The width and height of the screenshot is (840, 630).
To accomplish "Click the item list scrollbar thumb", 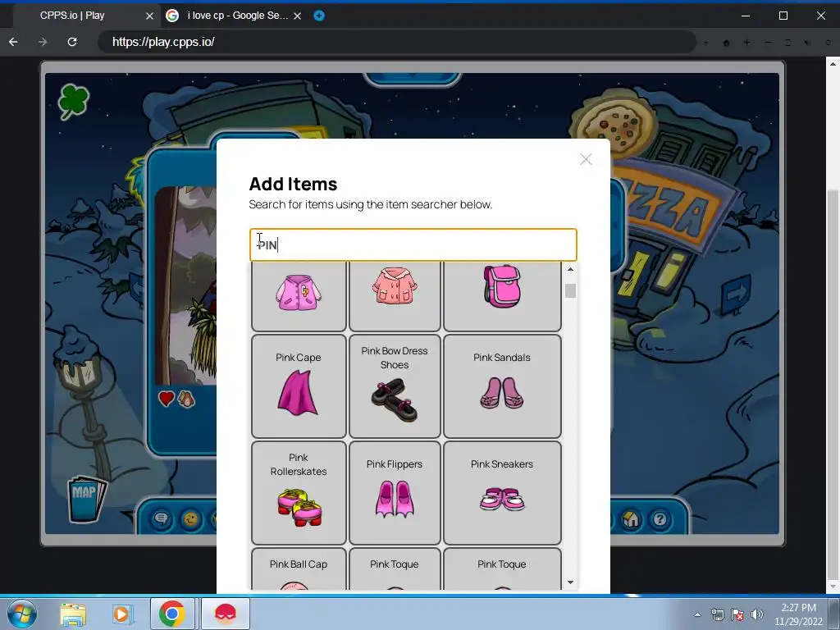I will (571, 291).
